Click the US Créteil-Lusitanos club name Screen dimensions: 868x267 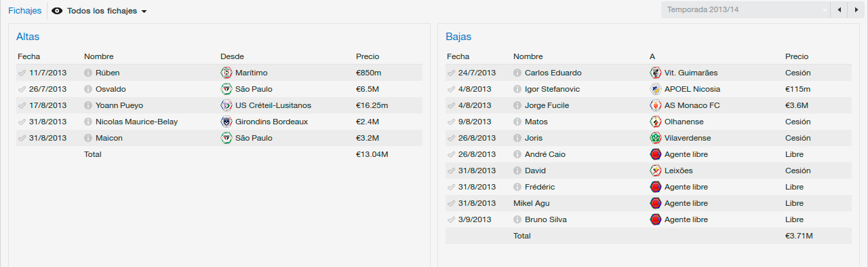(273, 105)
